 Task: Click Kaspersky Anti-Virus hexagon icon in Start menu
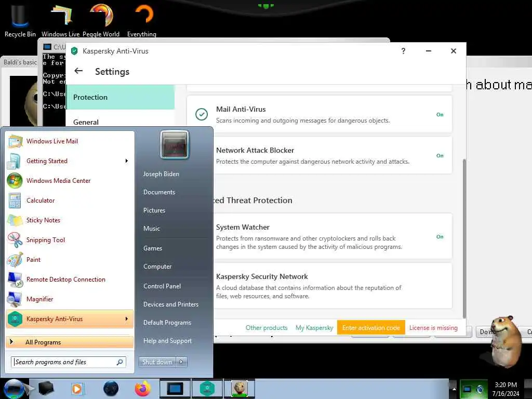point(15,319)
